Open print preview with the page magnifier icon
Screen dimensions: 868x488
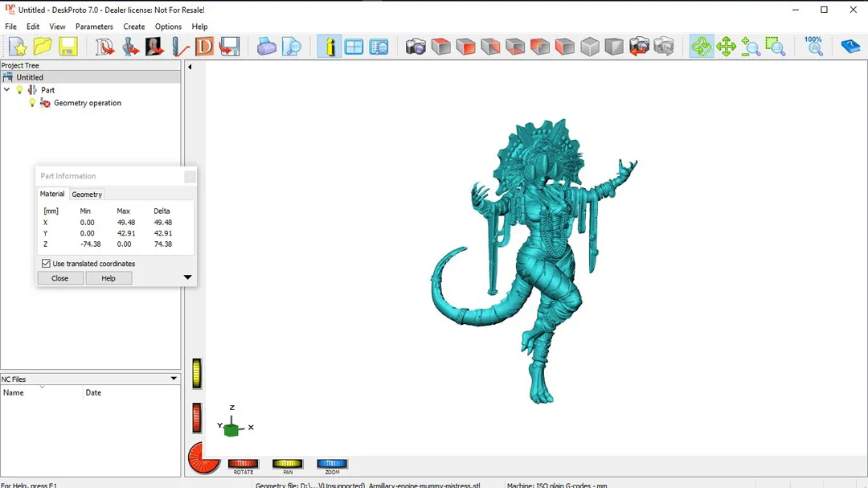(x=291, y=47)
